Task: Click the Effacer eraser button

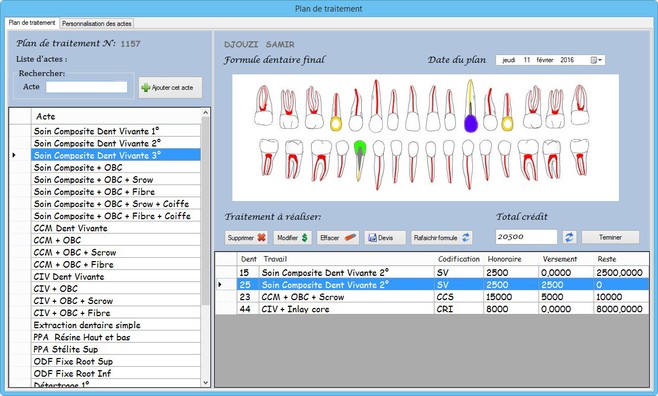Action: coord(338,238)
